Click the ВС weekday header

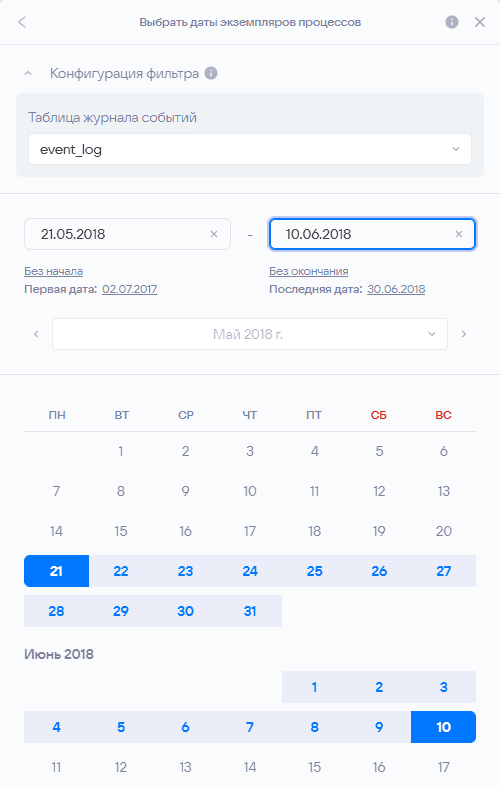tap(444, 415)
